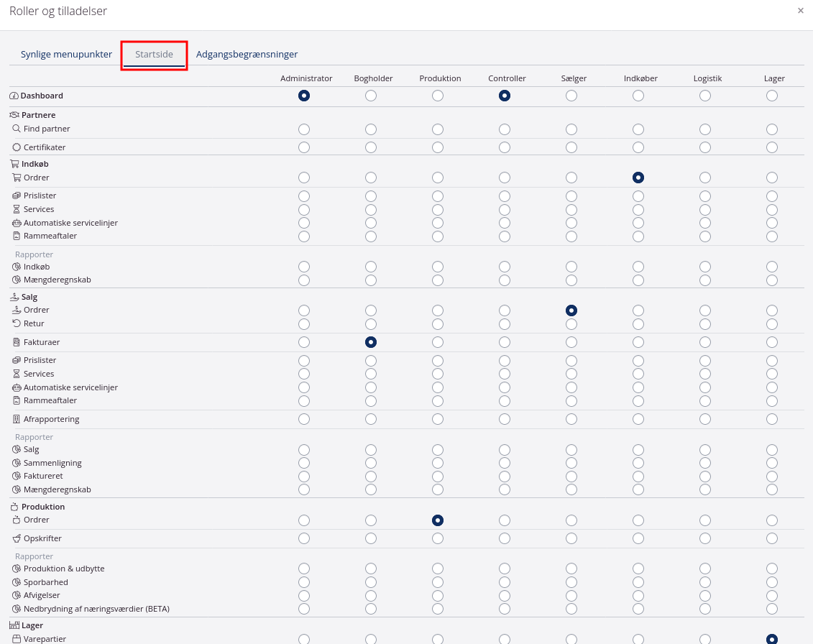Choose Fakturaer radio for Controller
Screen dimensions: 813x644
[505, 343]
